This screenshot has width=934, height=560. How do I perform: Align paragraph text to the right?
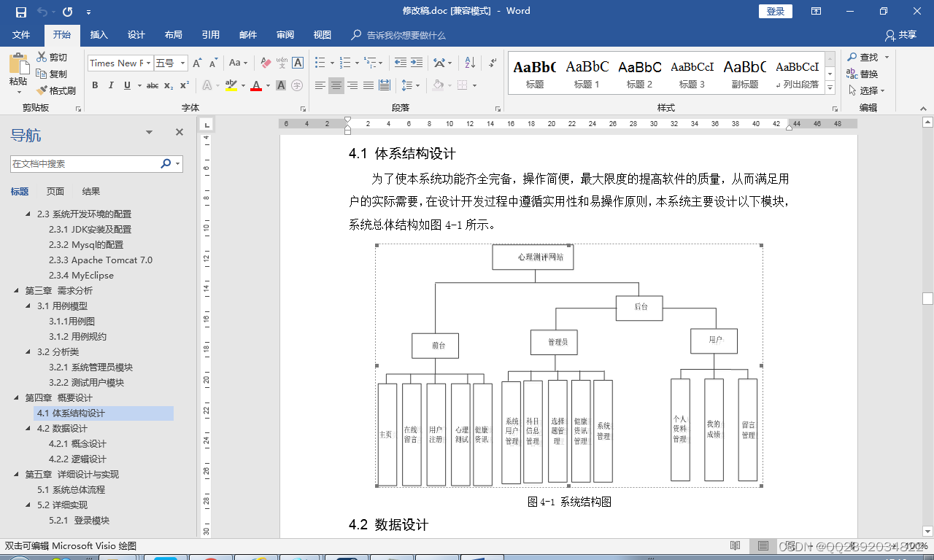352,85
